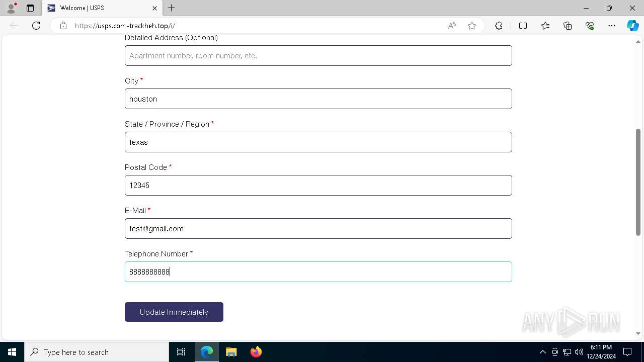The width and height of the screenshot is (644, 362).
Task: Open the Extensions menu
Action: pos(499,26)
